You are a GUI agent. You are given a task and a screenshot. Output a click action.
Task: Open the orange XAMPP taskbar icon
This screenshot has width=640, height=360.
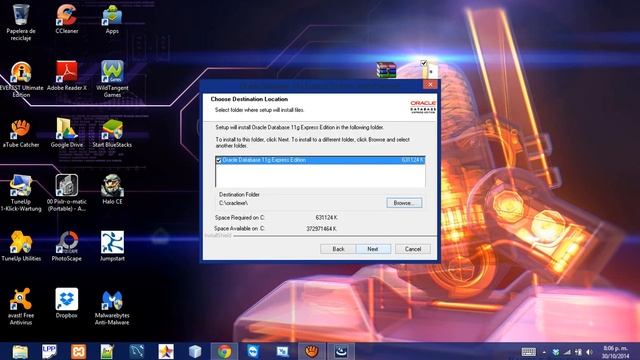pos(78,351)
